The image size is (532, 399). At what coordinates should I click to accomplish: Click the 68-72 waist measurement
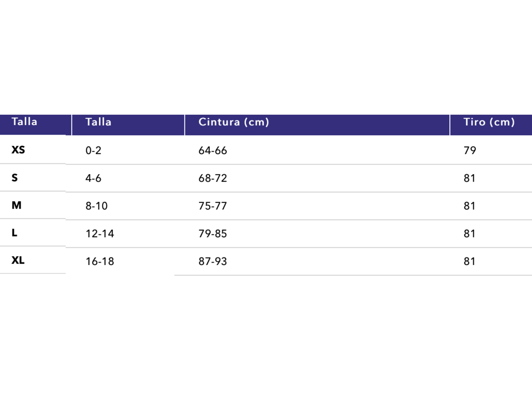213,178
